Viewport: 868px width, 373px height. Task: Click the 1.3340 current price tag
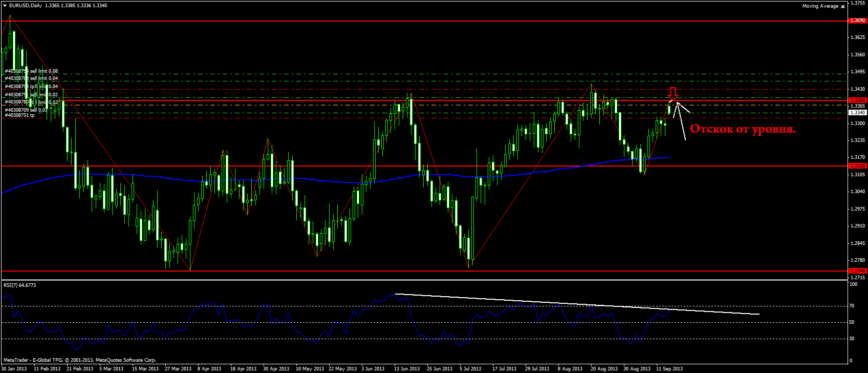858,112
